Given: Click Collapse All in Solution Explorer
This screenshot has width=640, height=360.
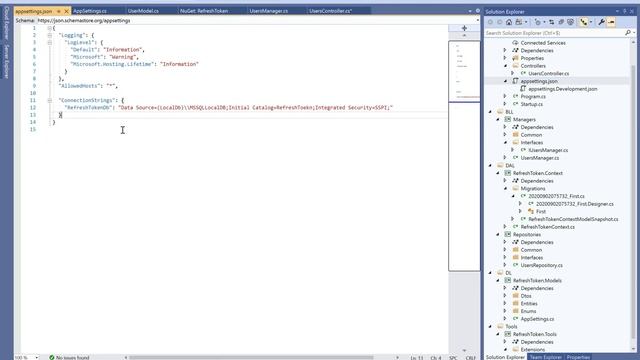Looking at the screenshot, I should pos(561,22).
